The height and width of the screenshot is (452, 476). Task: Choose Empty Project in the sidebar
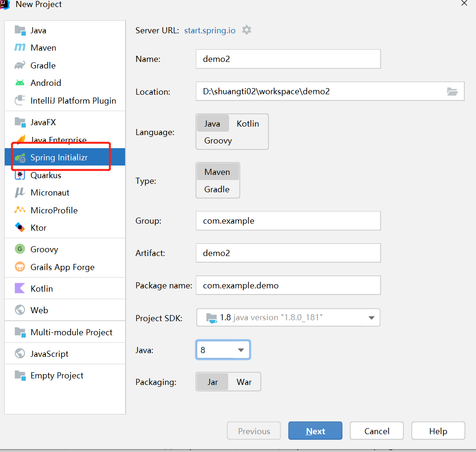point(57,376)
